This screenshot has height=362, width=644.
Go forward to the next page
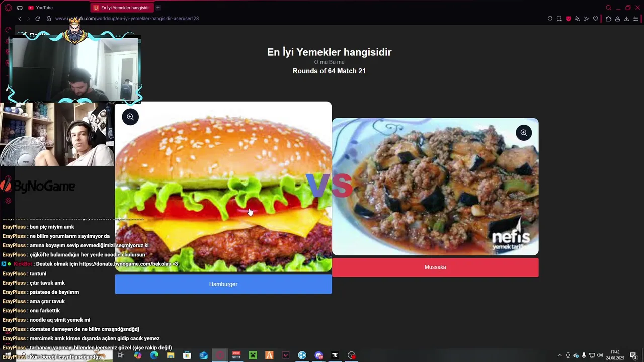pyautogui.click(x=28, y=19)
